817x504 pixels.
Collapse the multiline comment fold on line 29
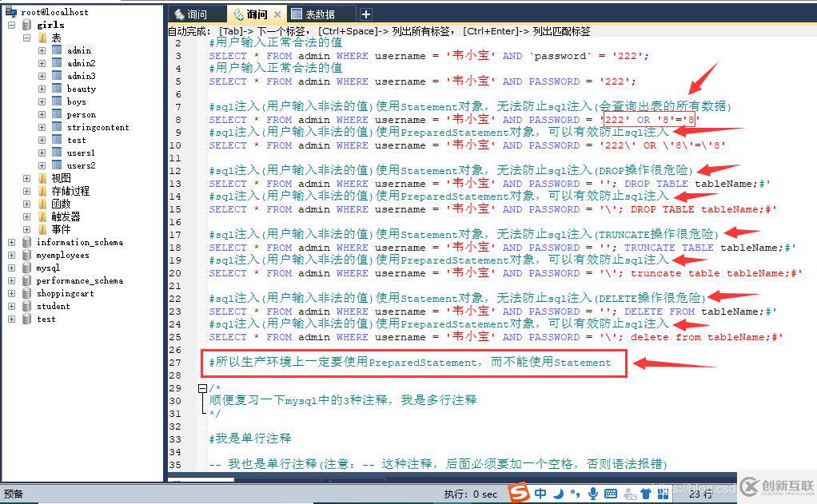coord(202,388)
